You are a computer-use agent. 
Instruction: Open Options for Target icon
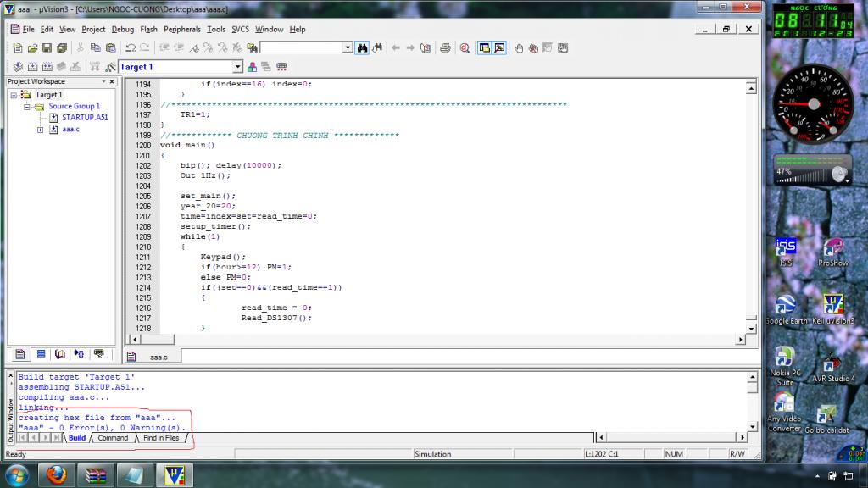[x=110, y=67]
